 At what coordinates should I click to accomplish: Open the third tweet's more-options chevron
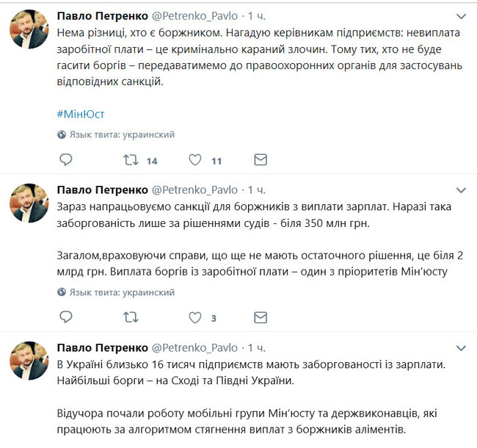click(461, 347)
